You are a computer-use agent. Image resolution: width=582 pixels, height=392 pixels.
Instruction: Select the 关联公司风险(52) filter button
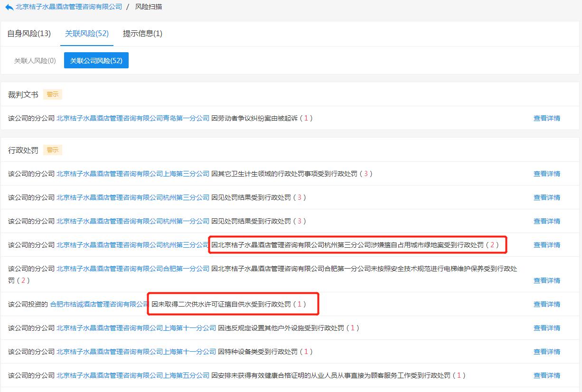tap(96, 61)
